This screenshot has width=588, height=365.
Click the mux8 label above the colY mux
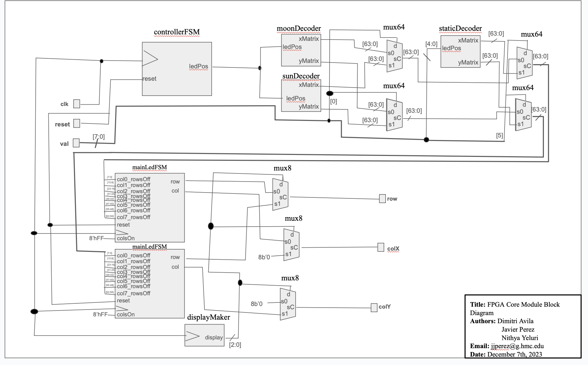[290, 278]
